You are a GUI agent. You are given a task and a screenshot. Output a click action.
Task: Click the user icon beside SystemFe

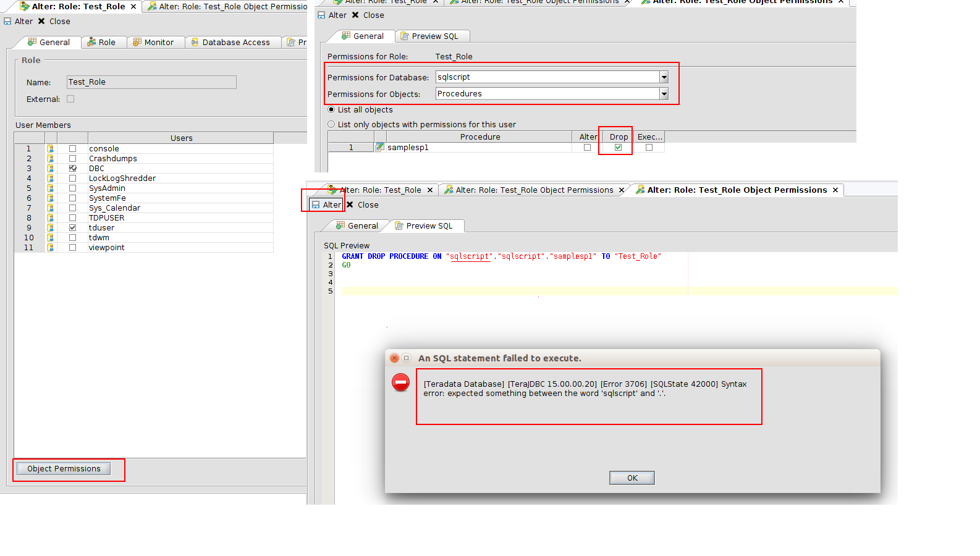point(51,198)
